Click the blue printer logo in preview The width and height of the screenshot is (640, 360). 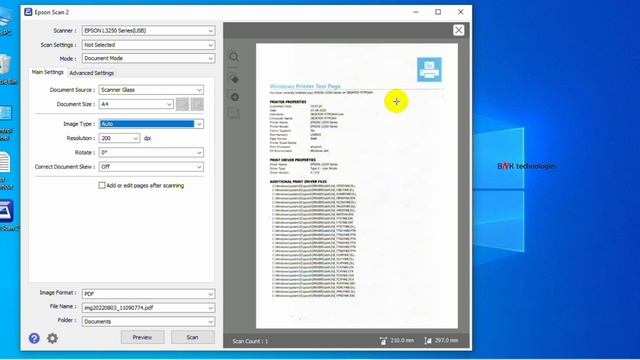pos(429,70)
